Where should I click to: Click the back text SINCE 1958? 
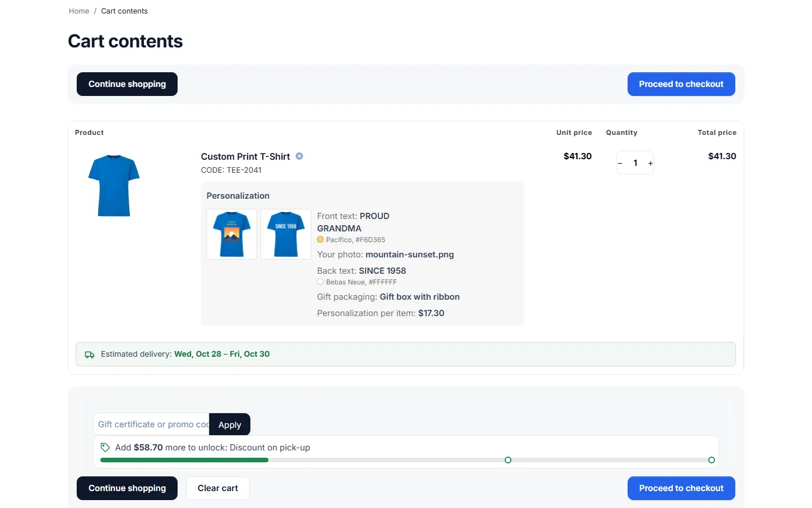tap(382, 271)
